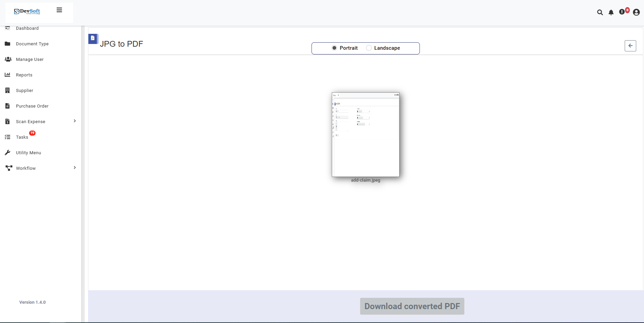Click the JPG to PDF page icon

click(93, 39)
